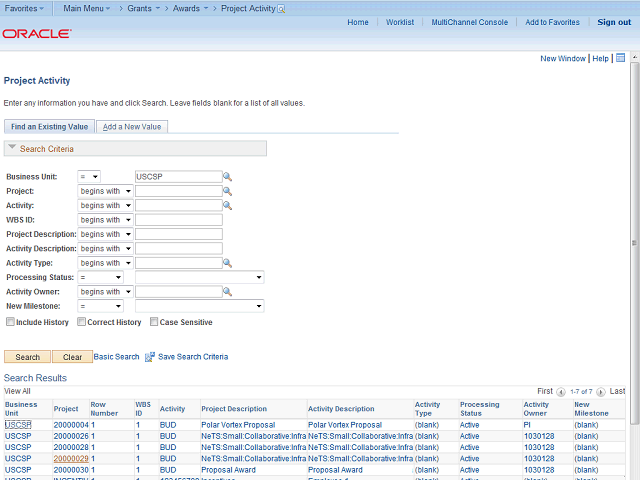
Task: Go to Home link
Action: (x=358, y=22)
